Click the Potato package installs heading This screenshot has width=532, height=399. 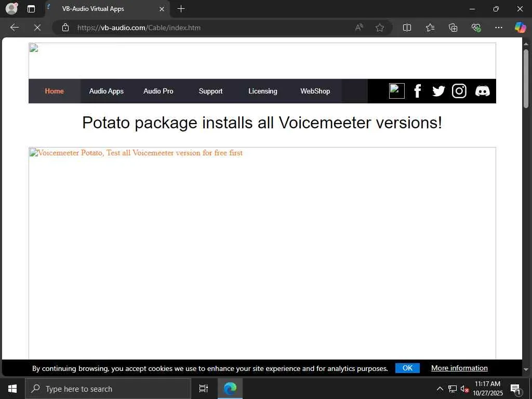(x=262, y=123)
